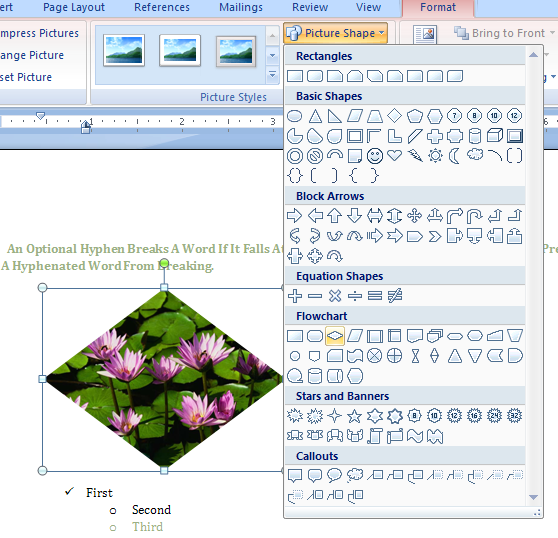Click the water lilies diamond picture
Screen dimensions: 558x538
point(164,379)
